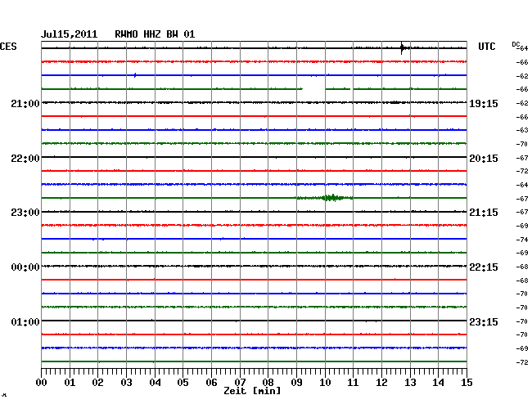
Task: Click minute label 02 on the time axis
Action: pos(97,383)
